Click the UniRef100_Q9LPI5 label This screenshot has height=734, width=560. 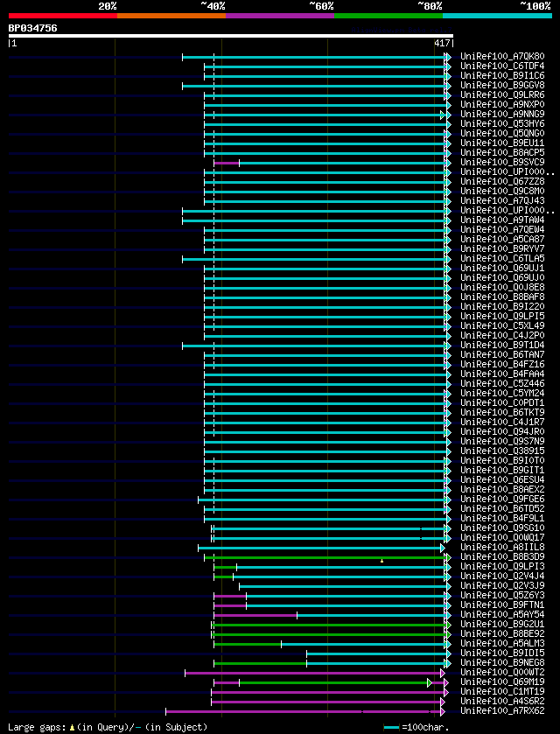(x=502, y=317)
